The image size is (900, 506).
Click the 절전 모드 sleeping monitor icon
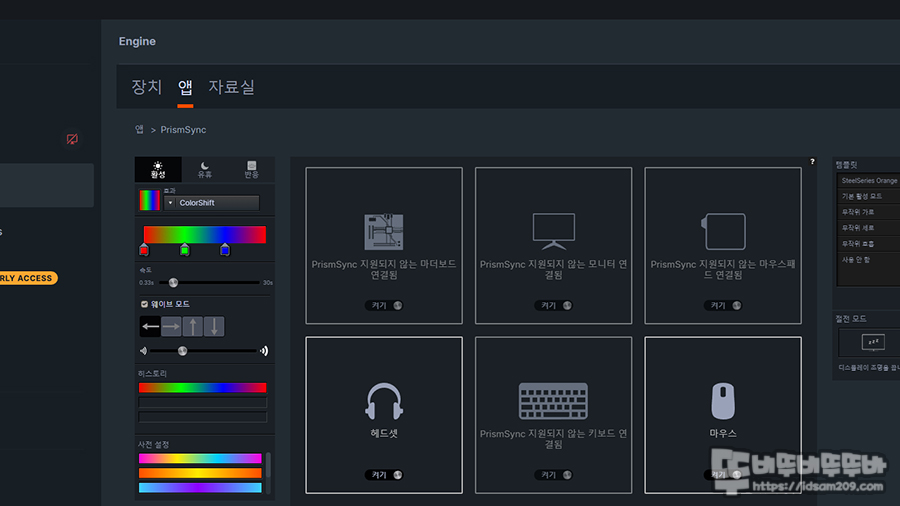tap(873, 342)
